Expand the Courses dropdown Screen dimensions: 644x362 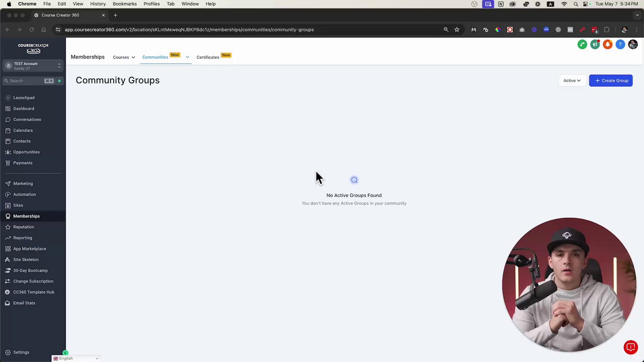pos(124,57)
